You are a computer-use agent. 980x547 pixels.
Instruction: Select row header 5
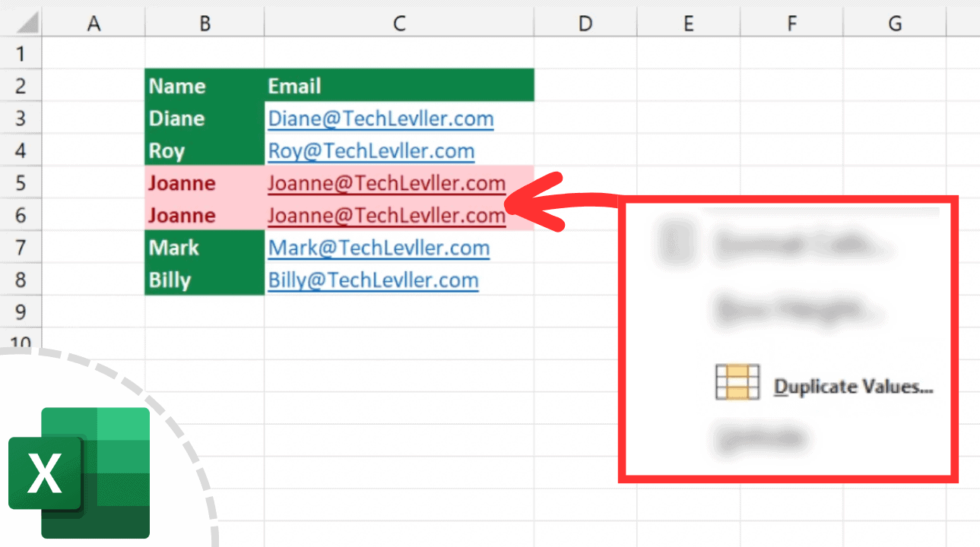(x=21, y=182)
